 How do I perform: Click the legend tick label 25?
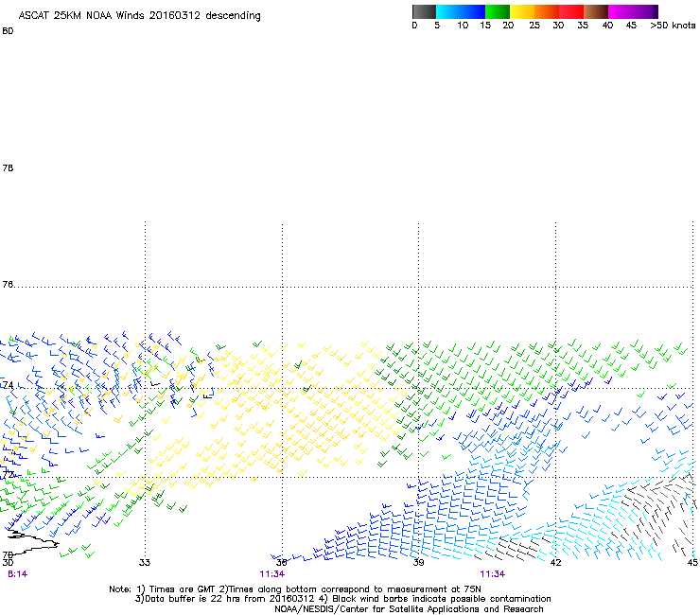coord(534,26)
